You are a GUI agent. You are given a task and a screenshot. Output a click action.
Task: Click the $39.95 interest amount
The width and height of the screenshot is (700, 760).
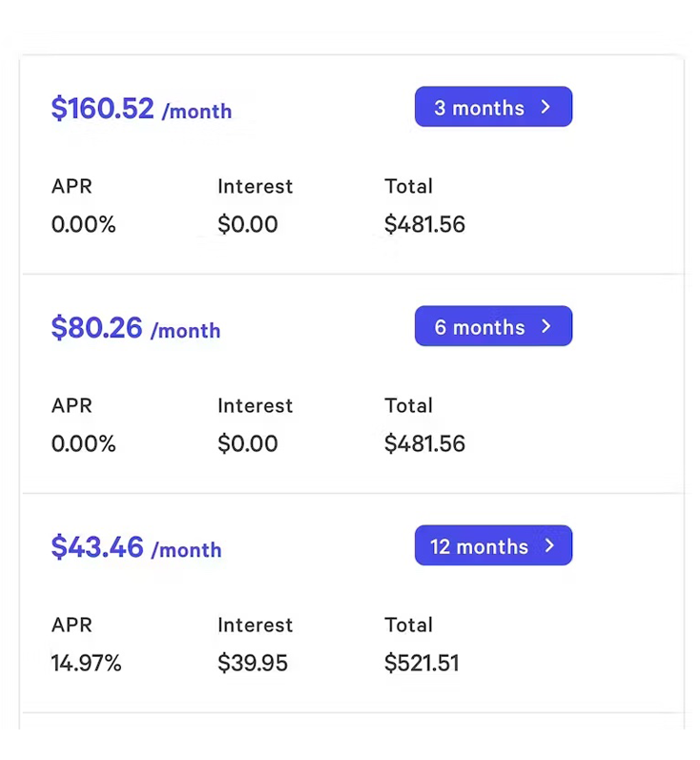coord(253,663)
